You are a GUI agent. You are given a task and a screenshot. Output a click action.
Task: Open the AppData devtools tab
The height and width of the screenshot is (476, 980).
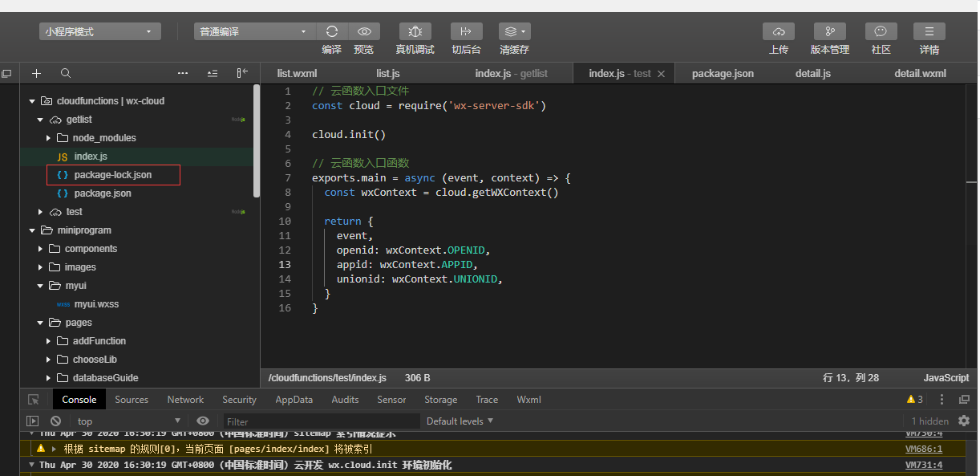tap(294, 400)
